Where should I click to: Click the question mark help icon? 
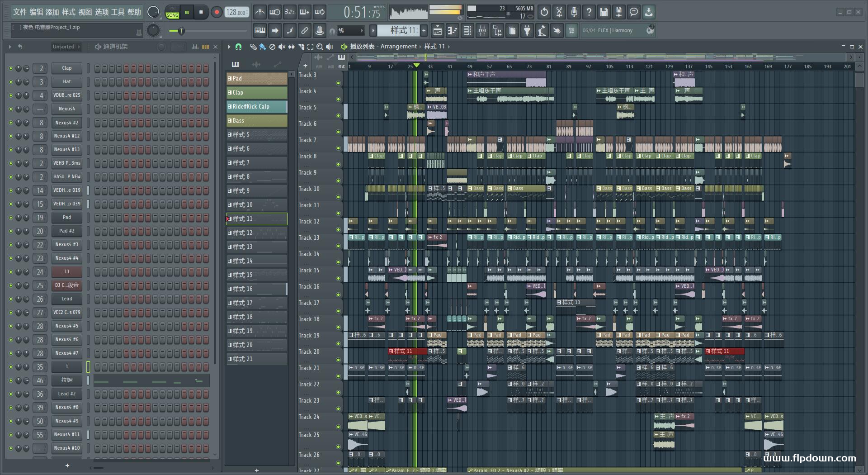(589, 12)
